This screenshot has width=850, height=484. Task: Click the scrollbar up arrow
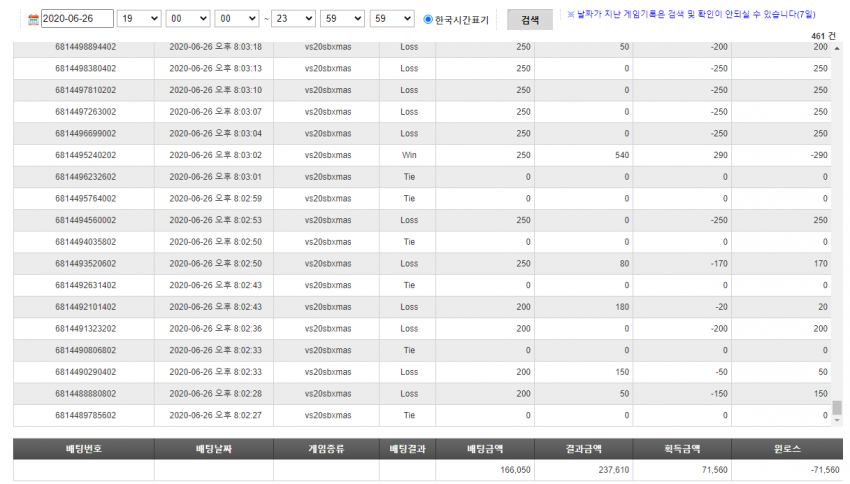(837, 48)
